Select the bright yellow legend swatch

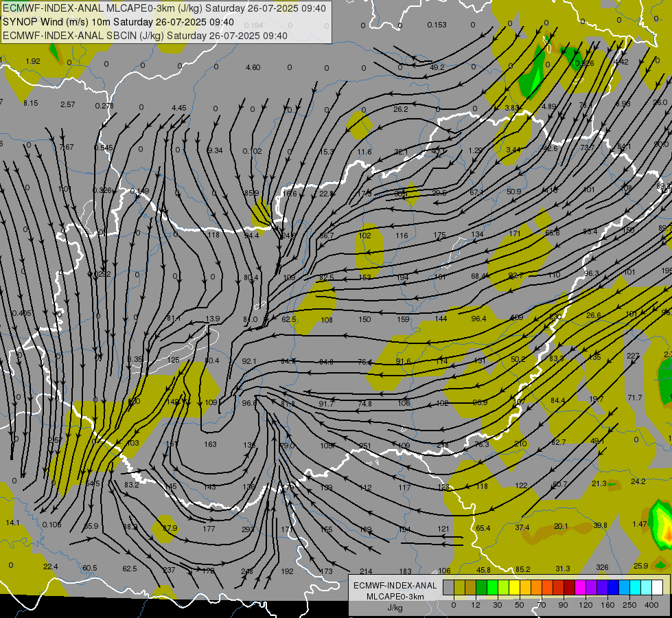tap(514, 588)
